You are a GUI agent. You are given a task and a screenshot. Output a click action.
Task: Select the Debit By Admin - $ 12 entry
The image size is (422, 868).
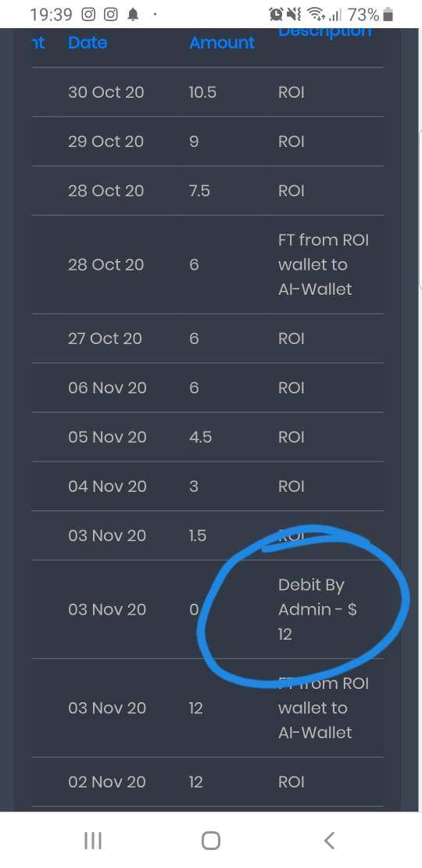[x=317, y=609]
